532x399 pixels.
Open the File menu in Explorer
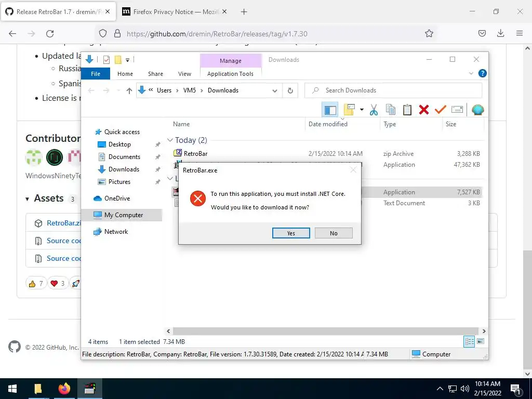96,74
